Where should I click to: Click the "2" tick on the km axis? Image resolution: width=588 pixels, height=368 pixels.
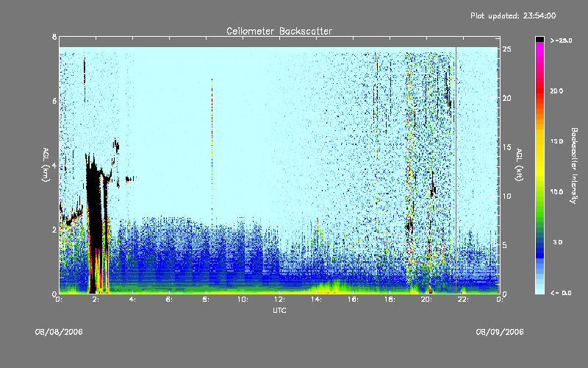pyautogui.click(x=54, y=230)
